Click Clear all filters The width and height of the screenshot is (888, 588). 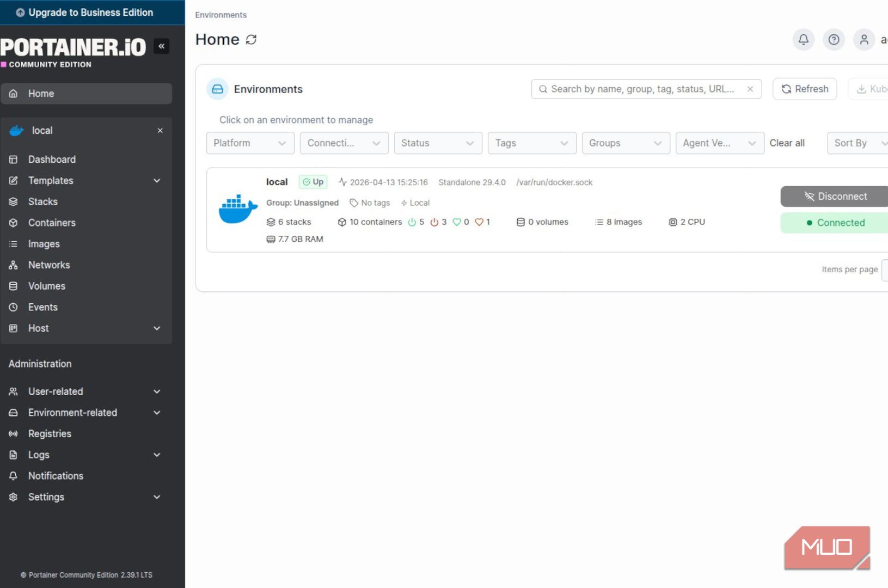pos(787,143)
